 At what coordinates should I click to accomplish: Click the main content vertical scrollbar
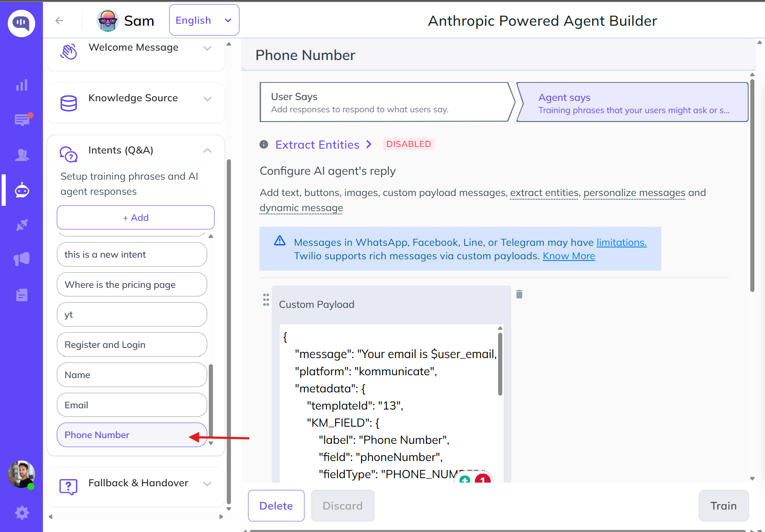click(x=752, y=185)
